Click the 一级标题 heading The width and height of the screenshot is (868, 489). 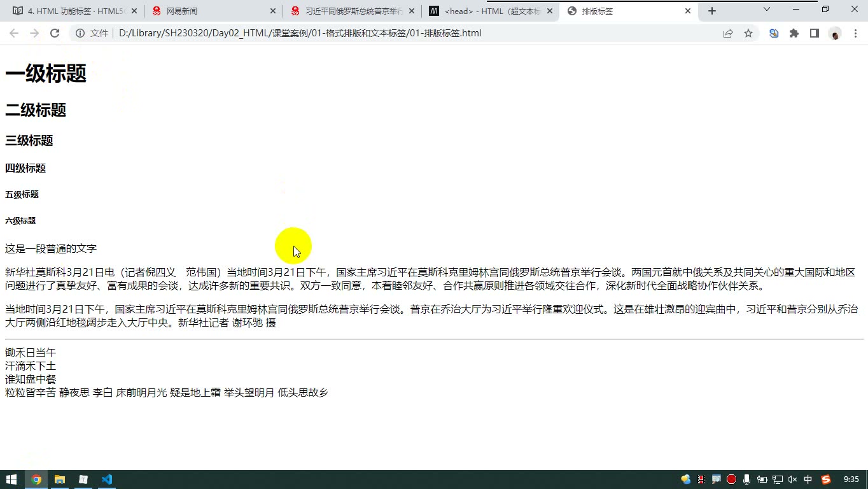[x=46, y=73]
